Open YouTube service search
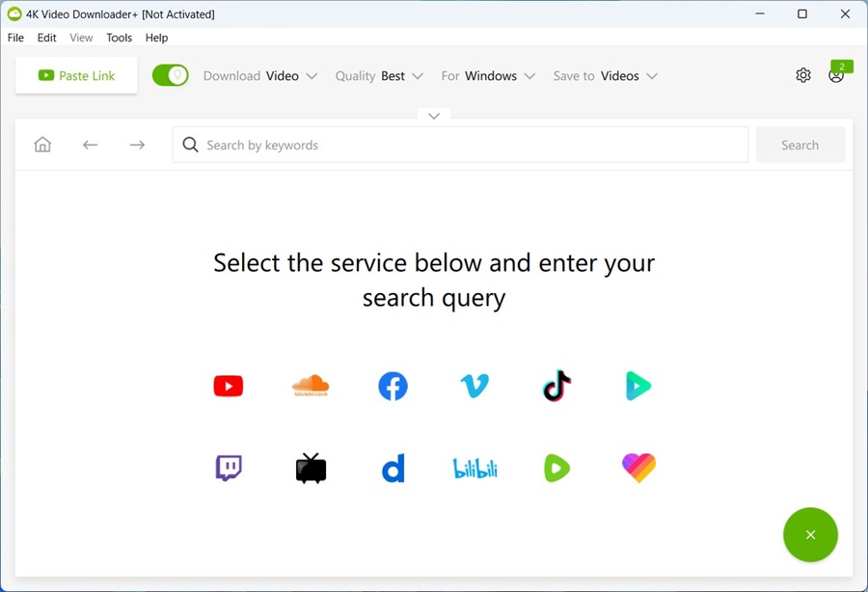 point(229,386)
